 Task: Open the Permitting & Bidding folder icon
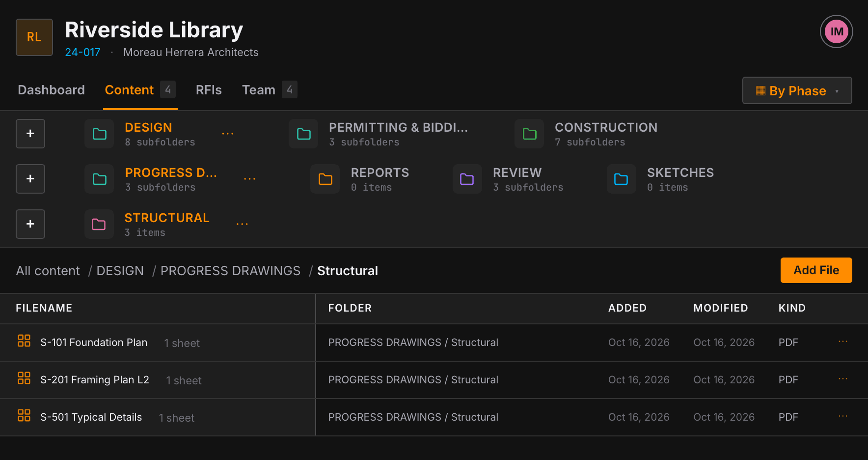(x=303, y=134)
